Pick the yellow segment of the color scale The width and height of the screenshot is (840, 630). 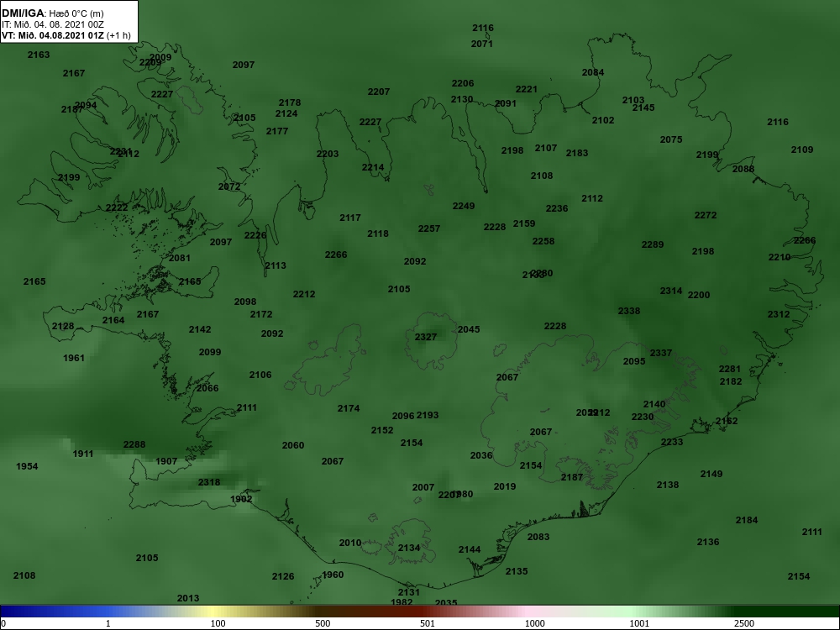tap(214, 612)
